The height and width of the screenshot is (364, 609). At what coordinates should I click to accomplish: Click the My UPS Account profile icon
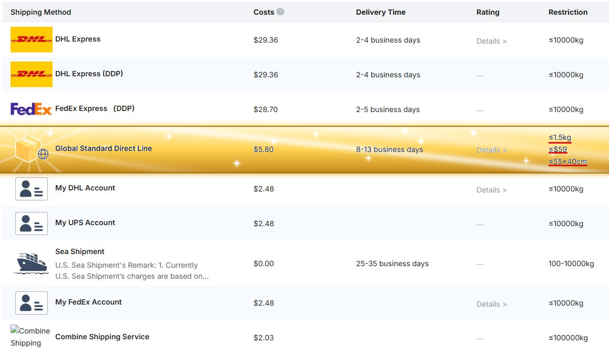[32, 224]
